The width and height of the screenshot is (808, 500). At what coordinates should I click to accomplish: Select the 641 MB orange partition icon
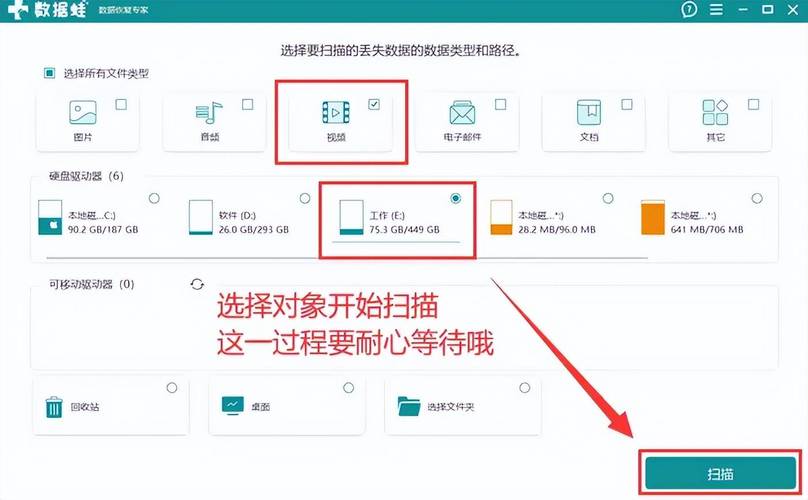click(653, 218)
